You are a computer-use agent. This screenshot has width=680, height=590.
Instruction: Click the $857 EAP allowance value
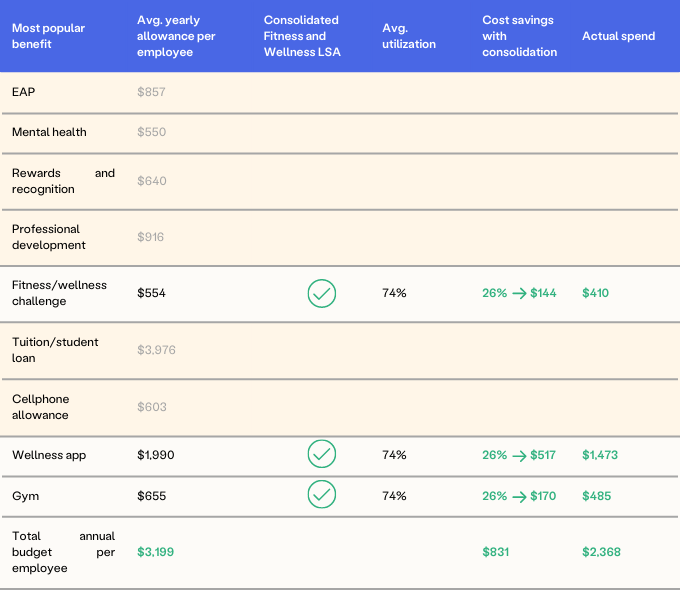pos(151,92)
